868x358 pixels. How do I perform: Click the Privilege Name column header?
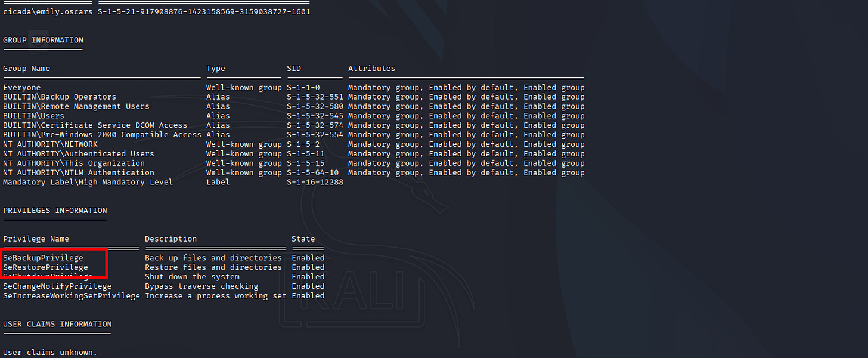[x=36, y=239]
